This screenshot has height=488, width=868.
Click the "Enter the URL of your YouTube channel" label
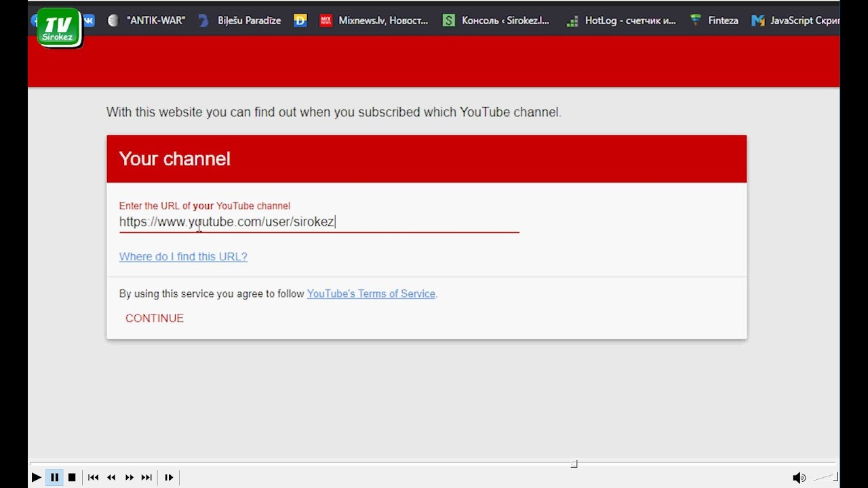pyautogui.click(x=205, y=206)
